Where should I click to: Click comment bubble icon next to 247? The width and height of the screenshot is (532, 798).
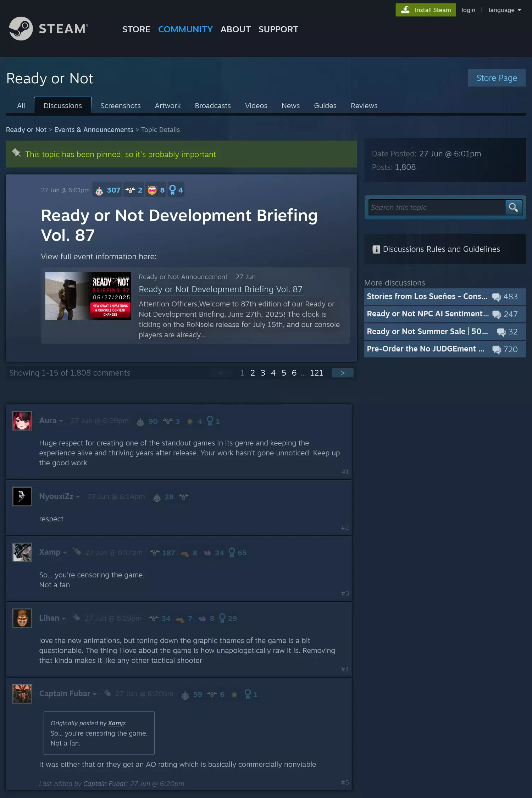coord(497,315)
